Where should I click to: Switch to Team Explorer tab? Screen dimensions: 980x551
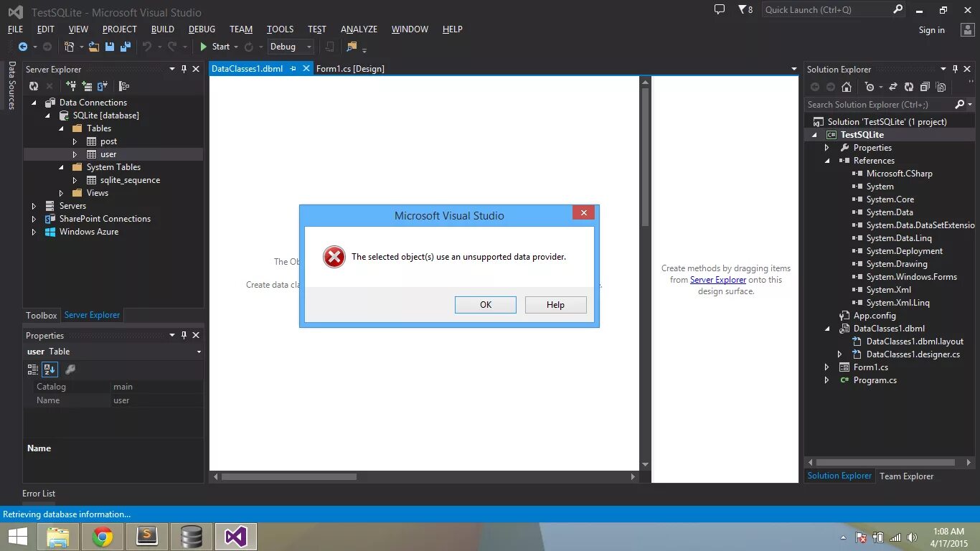[907, 476]
